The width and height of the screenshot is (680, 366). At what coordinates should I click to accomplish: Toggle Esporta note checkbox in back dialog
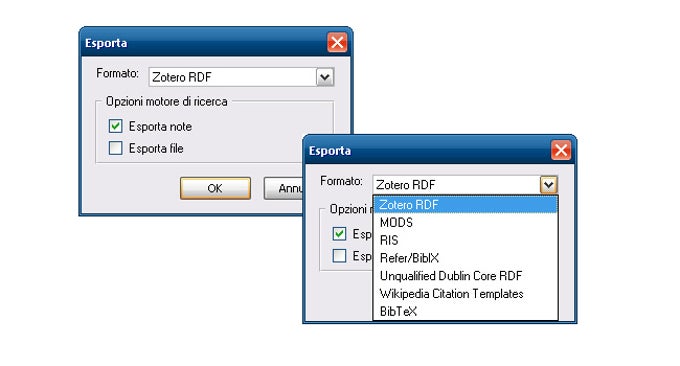click(115, 126)
